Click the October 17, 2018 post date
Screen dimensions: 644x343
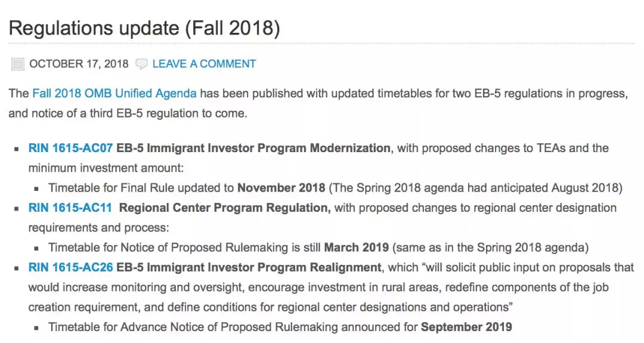(x=79, y=64)
